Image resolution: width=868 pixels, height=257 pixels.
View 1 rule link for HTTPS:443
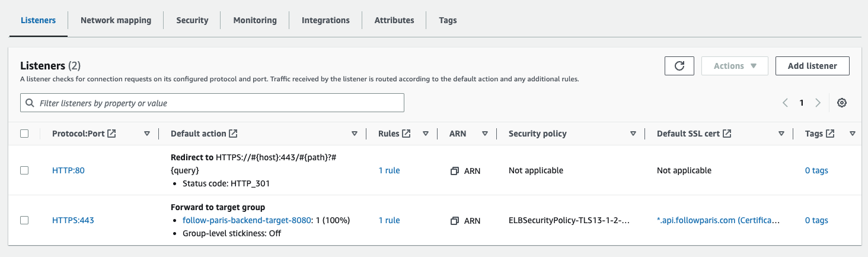click(x=389, y=220)
